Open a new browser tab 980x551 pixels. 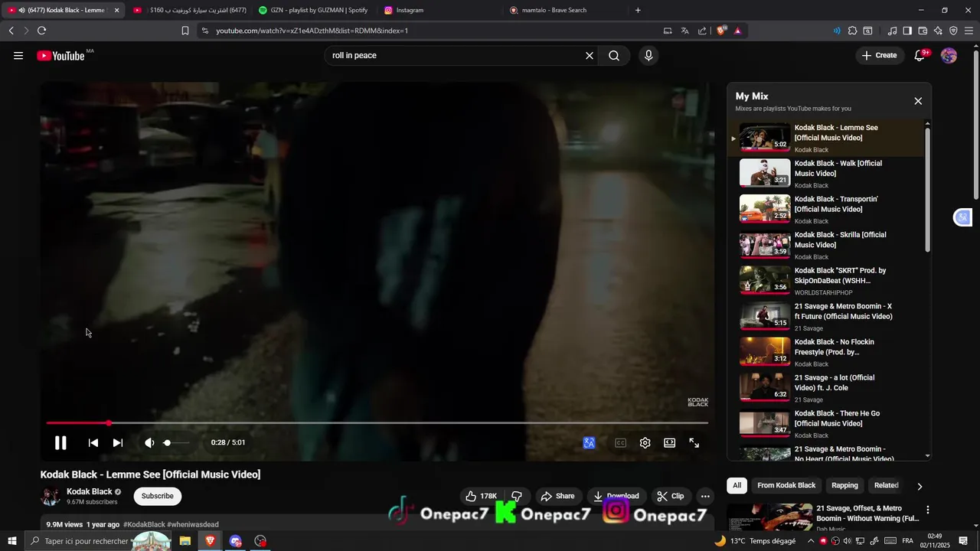click(x=638, y=10)
